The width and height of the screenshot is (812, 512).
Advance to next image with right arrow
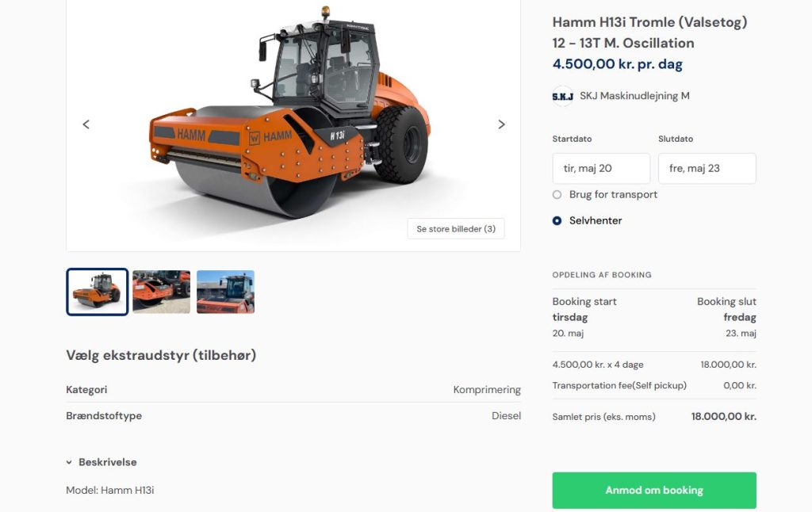click(501, 124)
